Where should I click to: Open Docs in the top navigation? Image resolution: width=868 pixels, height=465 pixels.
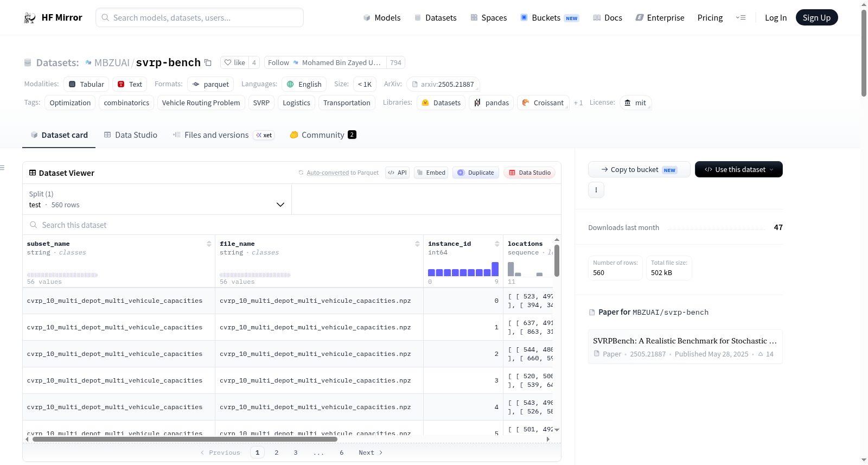(608, 18)
